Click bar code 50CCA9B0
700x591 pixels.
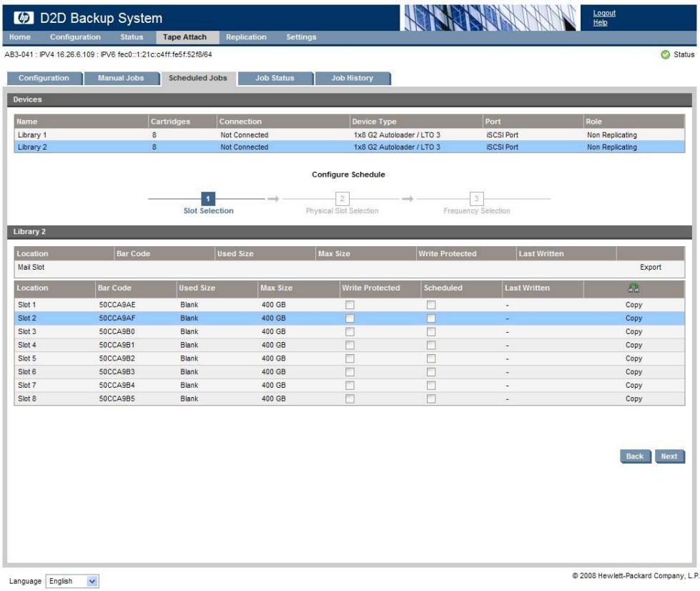pyautogui.click(x=117, y=331)
